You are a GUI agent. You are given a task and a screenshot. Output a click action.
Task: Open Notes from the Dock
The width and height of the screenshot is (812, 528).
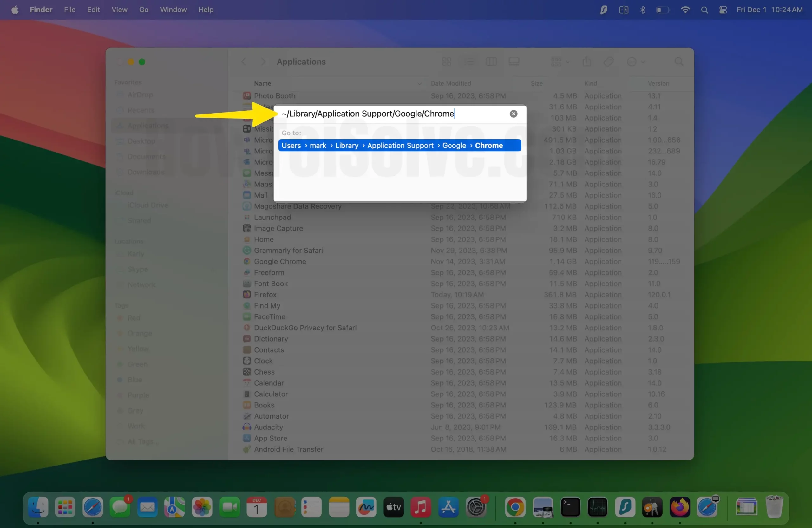[339, 507]
